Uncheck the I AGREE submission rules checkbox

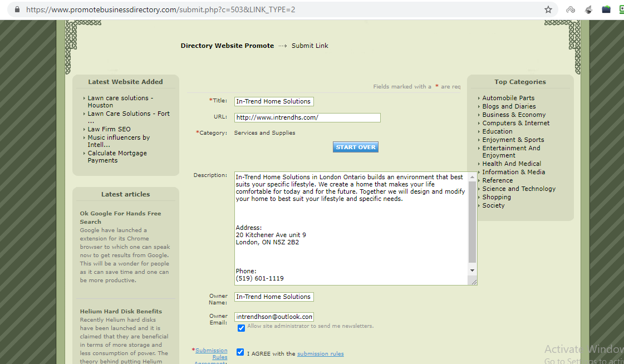[x=240, y=352]
